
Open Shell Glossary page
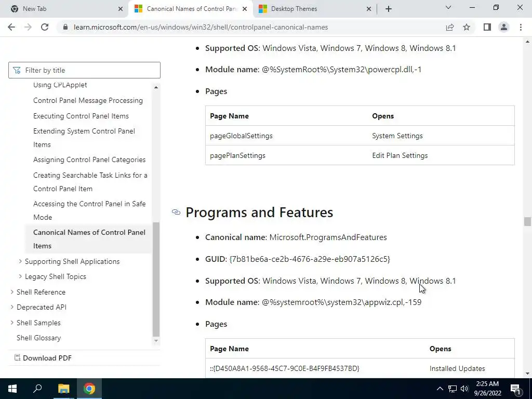click(x=38, y=338)
